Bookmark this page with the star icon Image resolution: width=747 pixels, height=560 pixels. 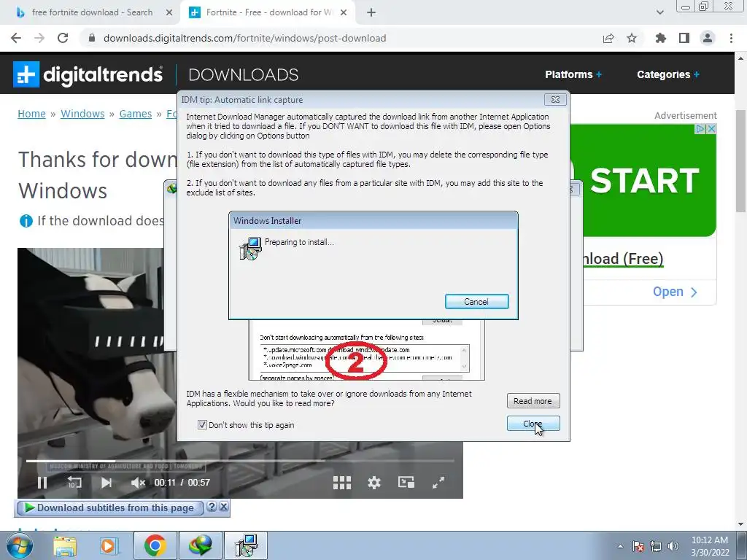(632, 38)
